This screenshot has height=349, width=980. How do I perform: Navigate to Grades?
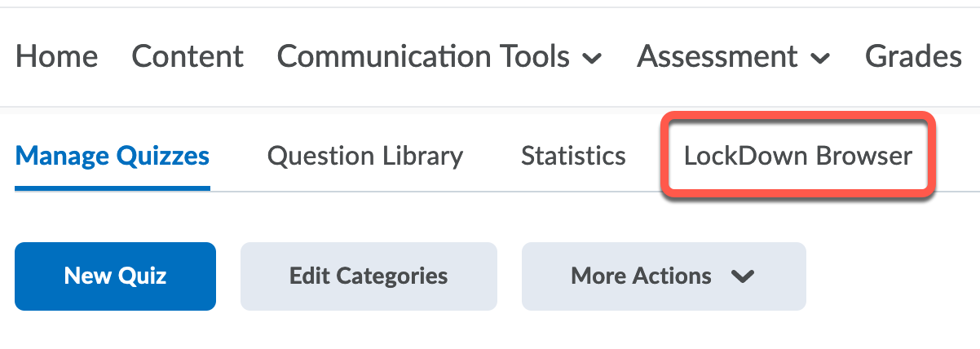click(x=913, y=56)
